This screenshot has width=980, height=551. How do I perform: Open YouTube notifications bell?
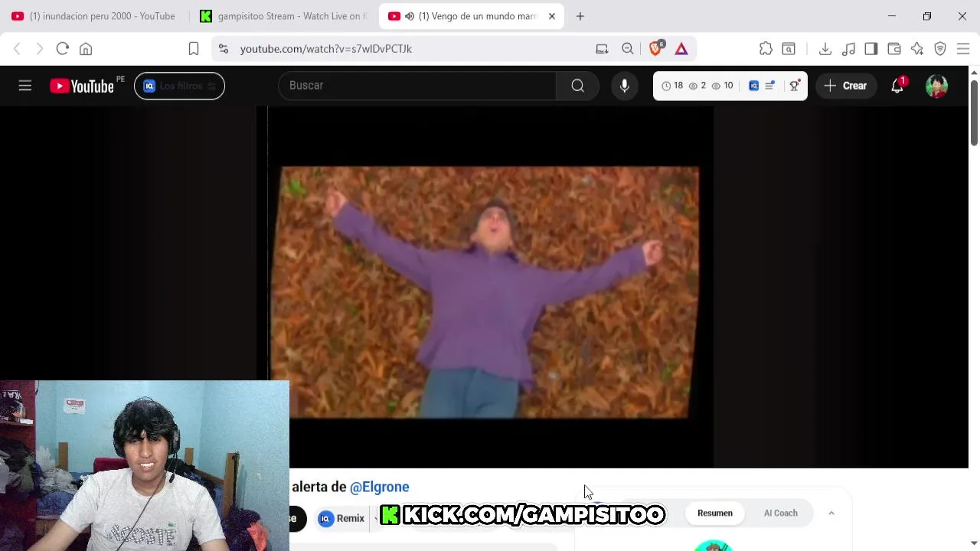[x=897, y=86]
